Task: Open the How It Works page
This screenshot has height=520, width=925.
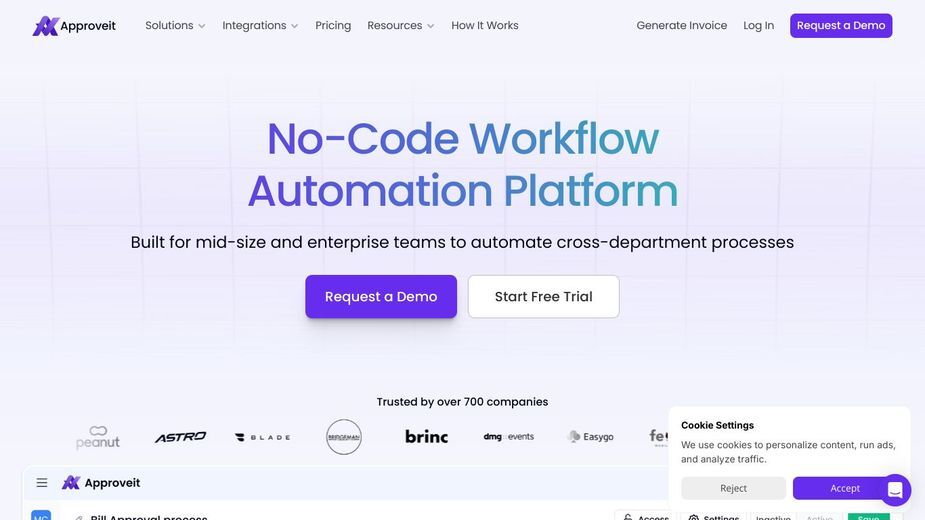Action: coord(485,25)
